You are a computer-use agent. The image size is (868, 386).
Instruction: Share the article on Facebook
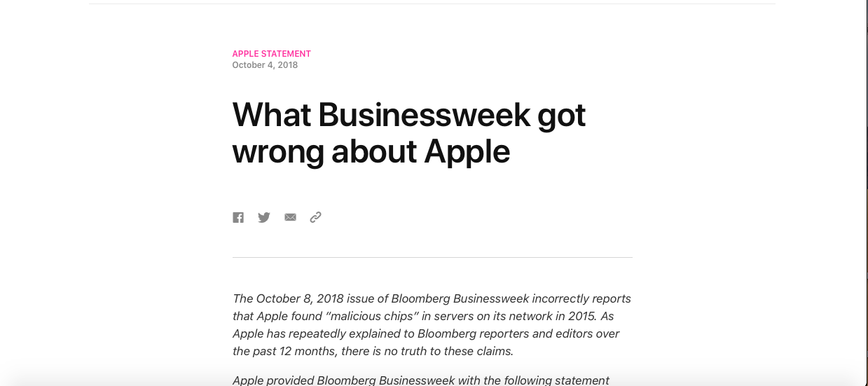point(238,217)
